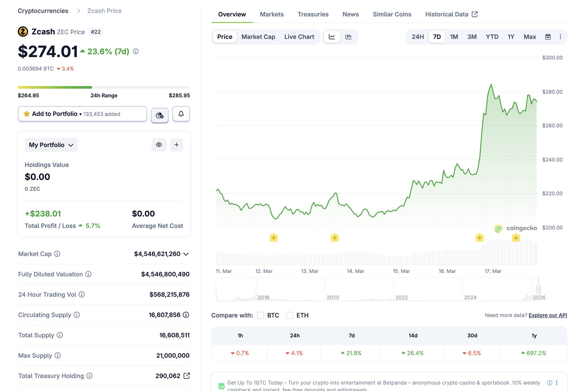Select the 1M time range

point(454,37)
